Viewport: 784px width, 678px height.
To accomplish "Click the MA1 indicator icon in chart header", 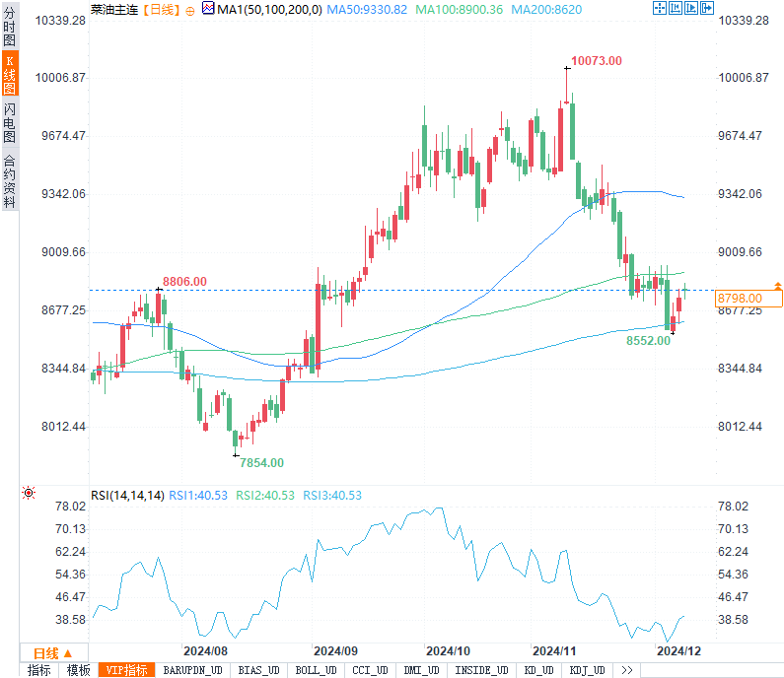I will pos(207,9).
